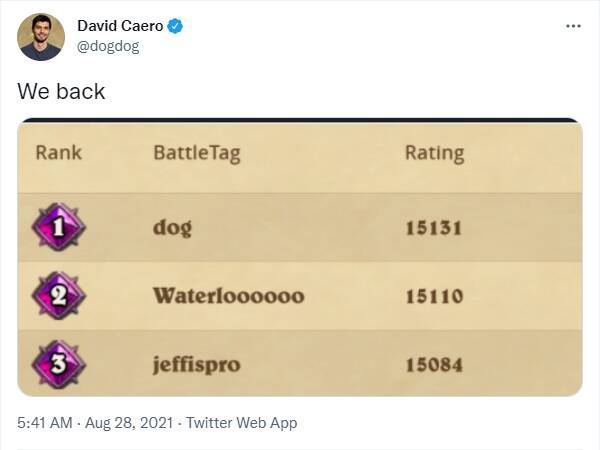Click the Twitter Web App source link
Viewport: 600px width, 450px height.
[x=241, y=423]
